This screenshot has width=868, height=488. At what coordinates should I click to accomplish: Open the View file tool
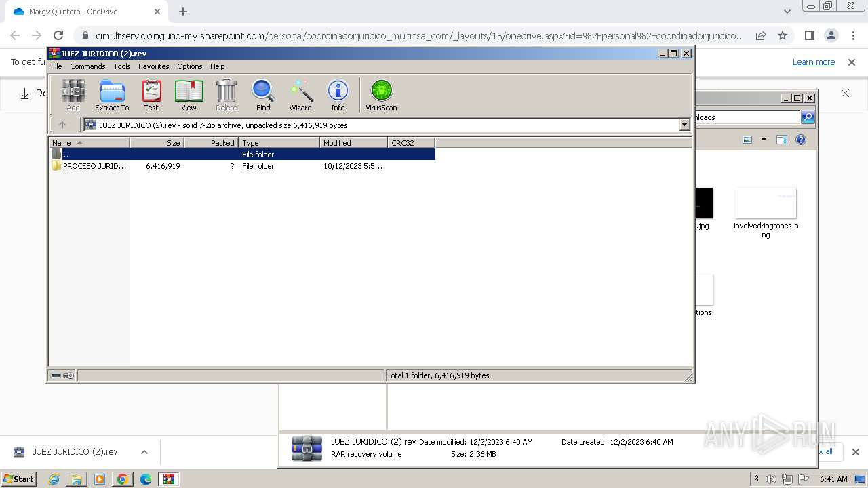coord(189,95)
